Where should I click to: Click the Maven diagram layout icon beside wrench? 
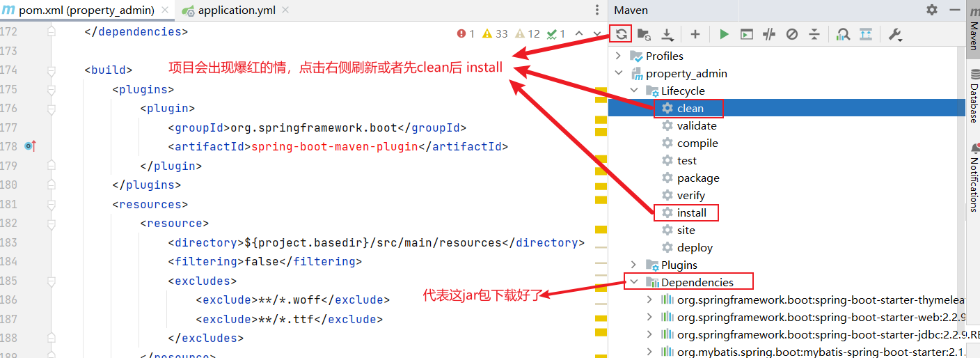point(865,33)
